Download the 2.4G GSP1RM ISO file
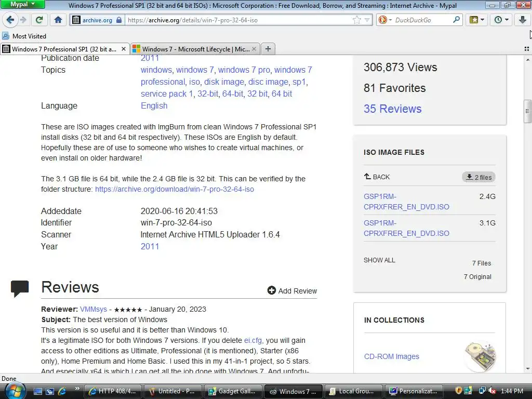 [x=406, y=202]
